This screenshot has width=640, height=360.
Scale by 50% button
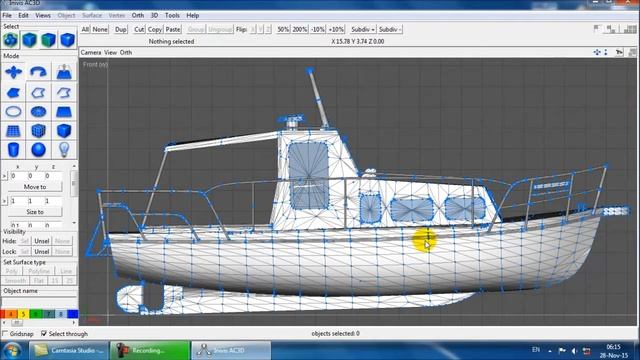283,29
